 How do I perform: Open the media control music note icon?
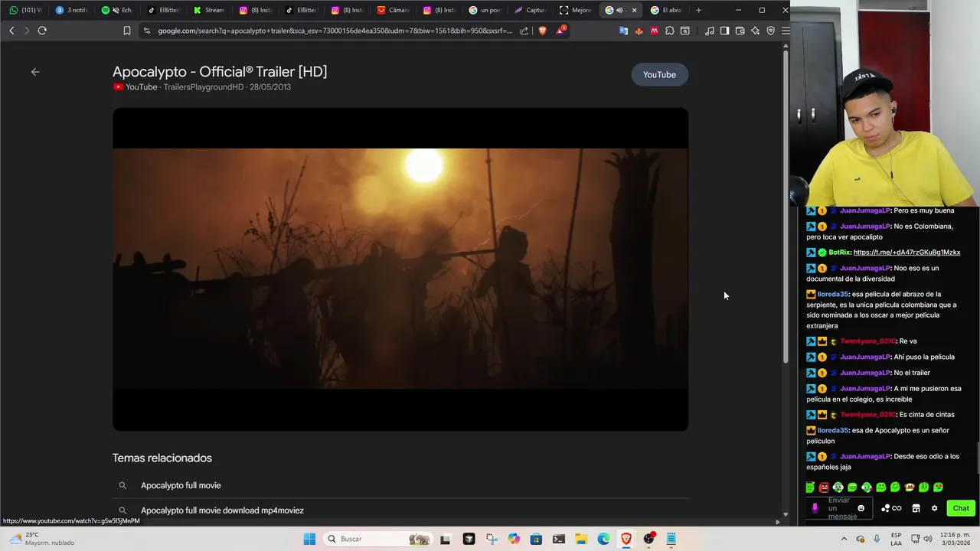[710, 31]
